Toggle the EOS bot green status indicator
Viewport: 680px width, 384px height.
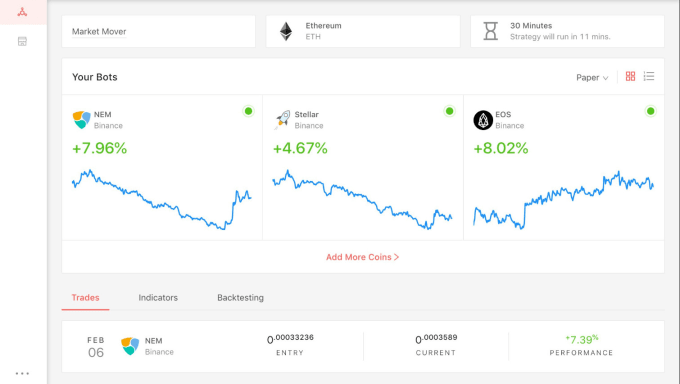(x=651, y=111)
